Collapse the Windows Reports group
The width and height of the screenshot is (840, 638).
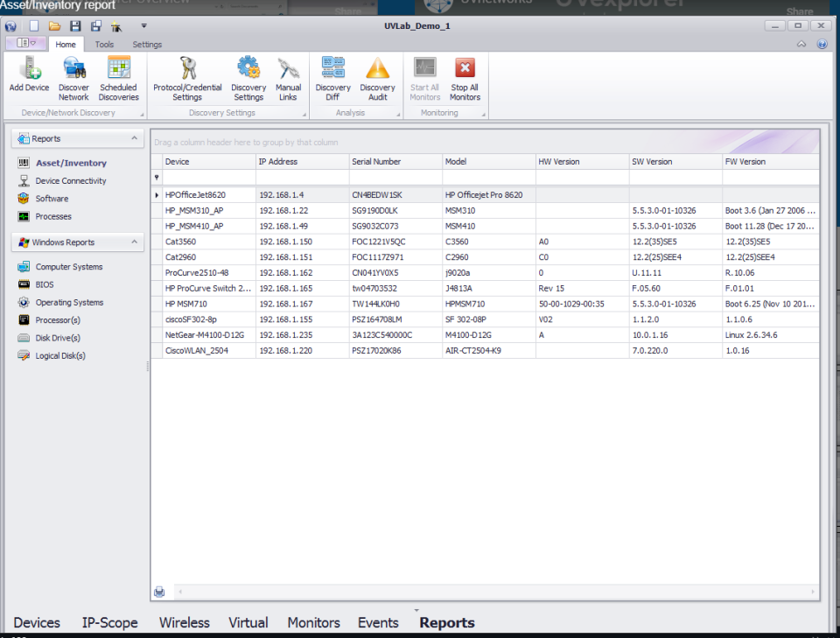(x=134, y=242)
